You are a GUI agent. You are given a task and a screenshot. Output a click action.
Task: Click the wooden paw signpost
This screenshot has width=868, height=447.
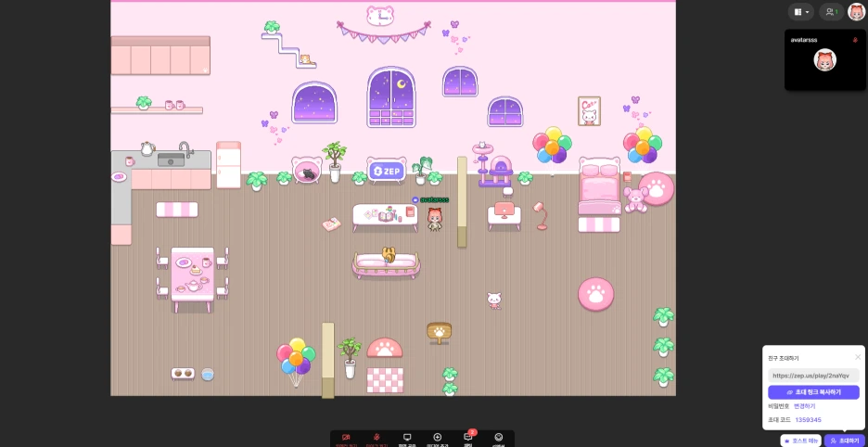440,333
